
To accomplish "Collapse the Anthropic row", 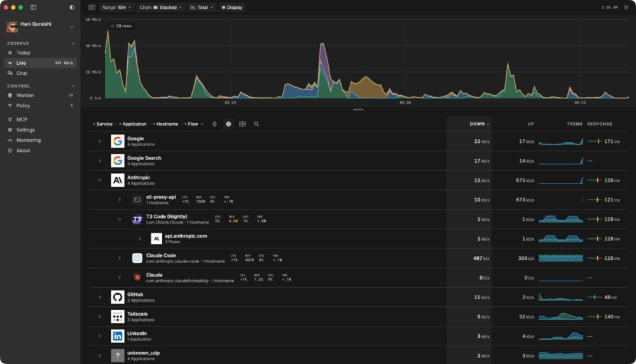I will tap(100, 180).
